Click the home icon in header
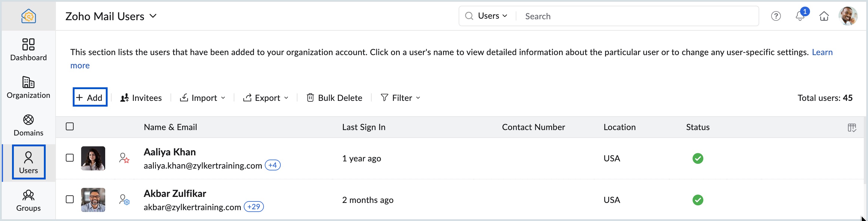The height and width of the screenshot is (221, 868). (824, 16)
